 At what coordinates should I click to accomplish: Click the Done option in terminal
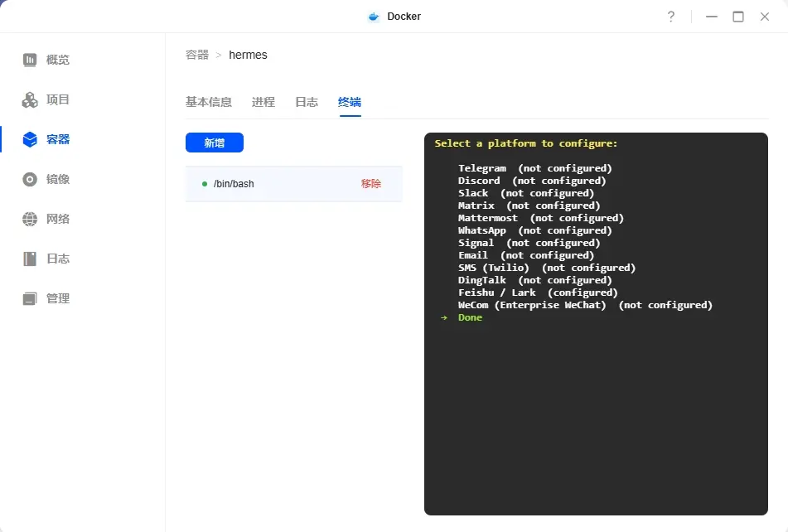(470, 317)
